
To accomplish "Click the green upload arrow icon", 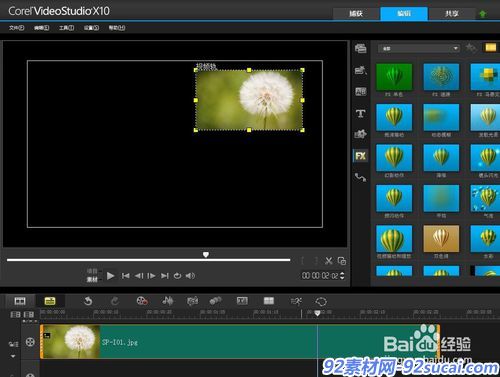I will point(482,14).
